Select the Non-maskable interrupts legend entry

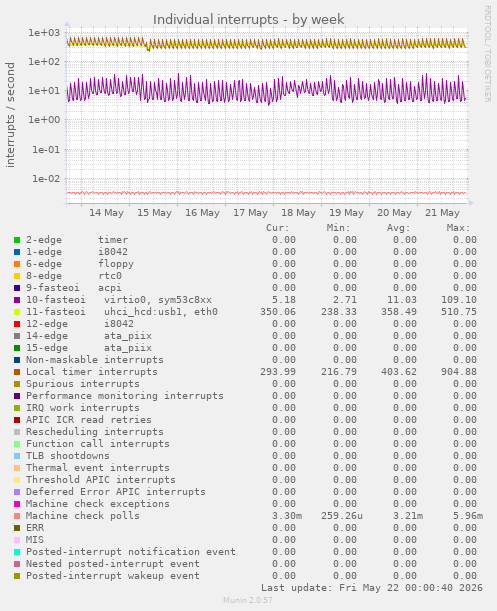click(x=95, y=360)
